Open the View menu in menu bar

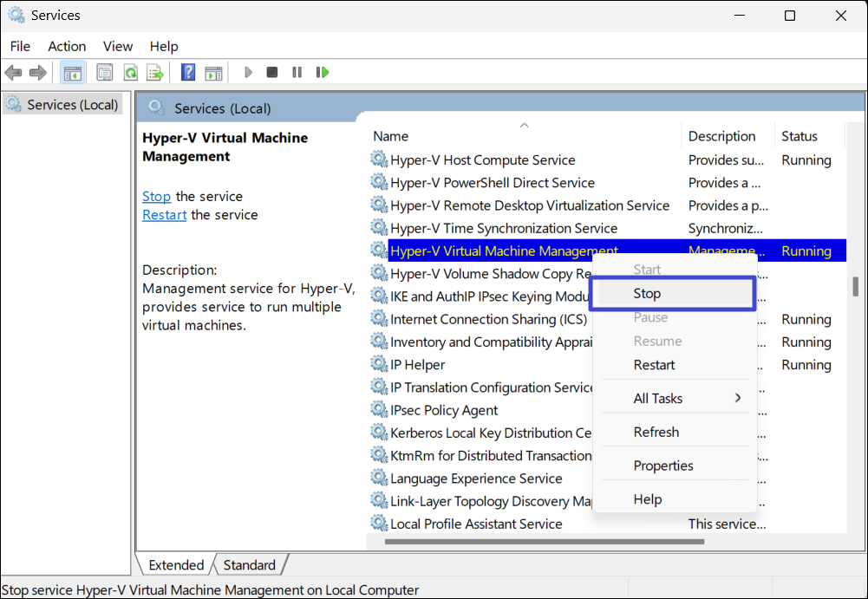point(118,46)
